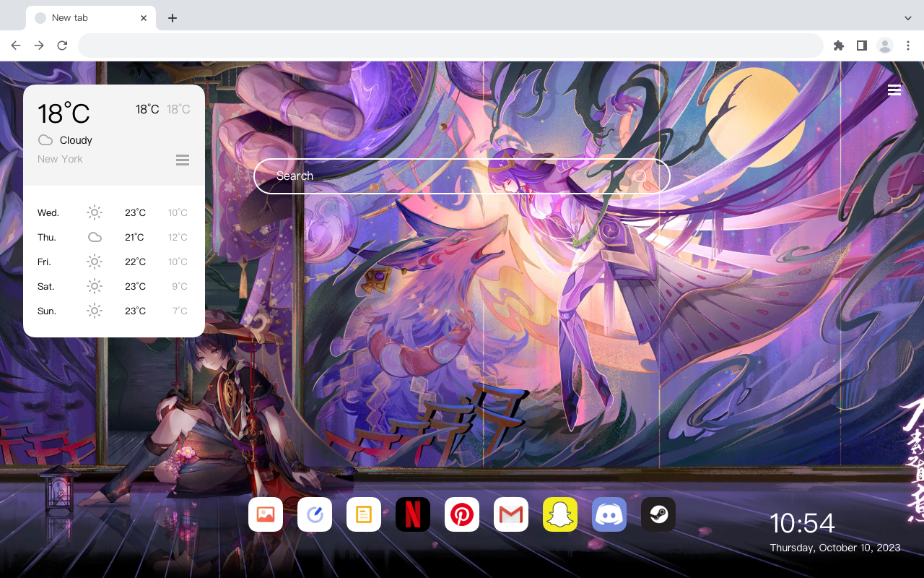Image resolution: width=924 pixels, height=578 pixels.
Task: Click Wednesday's sunny forecast icon
Action: click(x=95, y=212)
